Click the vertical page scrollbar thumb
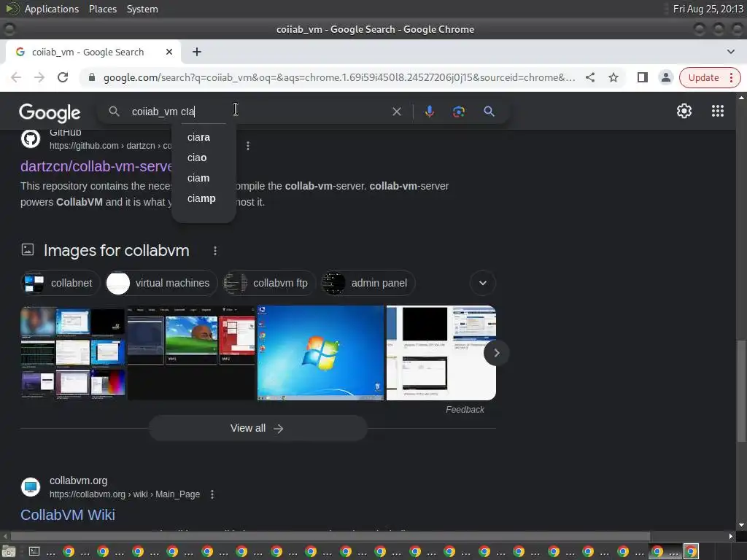The height and width of the screenshot is (560, 747). tap(741, 391)
